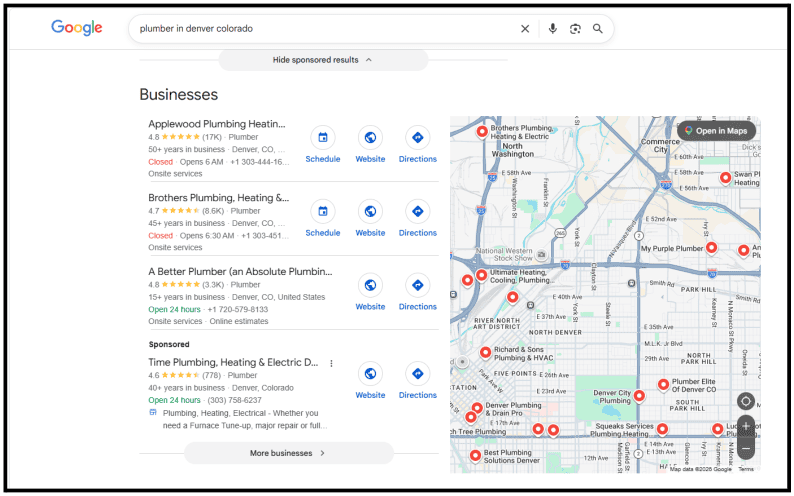Open Applewood Plumbing Heating listing title
The image size is (794, 496).
click(x=217, y=124)
